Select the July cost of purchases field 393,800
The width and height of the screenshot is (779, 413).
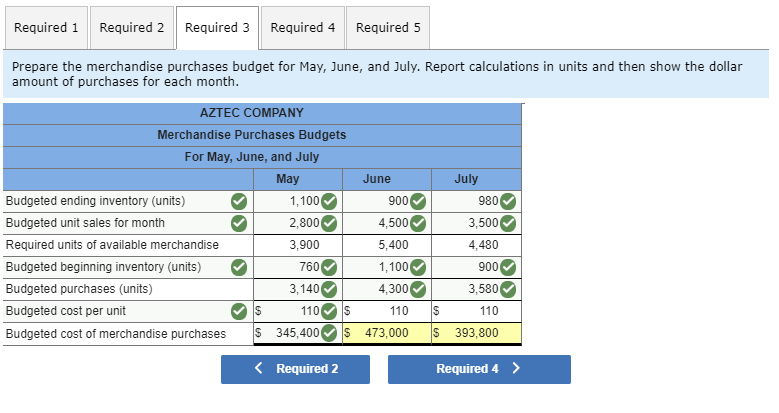tap(476, 333)
